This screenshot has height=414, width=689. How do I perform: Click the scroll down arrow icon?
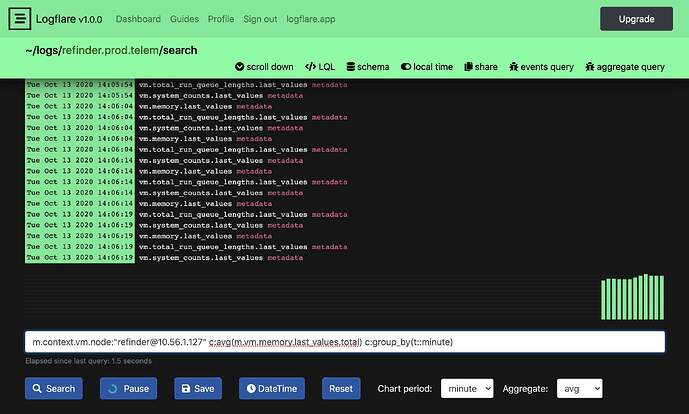coord(239,67)
